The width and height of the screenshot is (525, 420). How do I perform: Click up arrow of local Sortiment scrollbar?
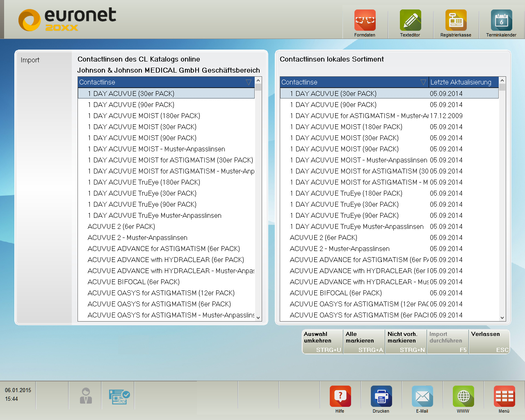click(x=502, y=80)
